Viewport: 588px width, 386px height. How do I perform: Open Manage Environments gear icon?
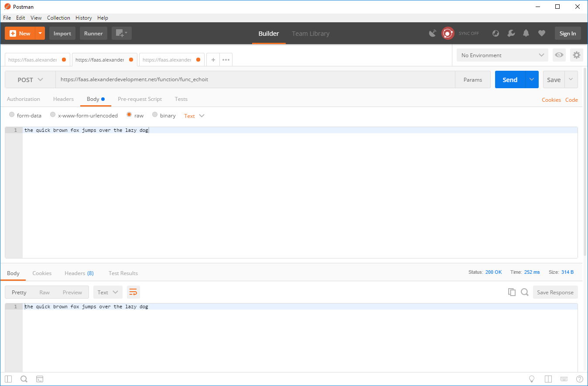point(577,55)
